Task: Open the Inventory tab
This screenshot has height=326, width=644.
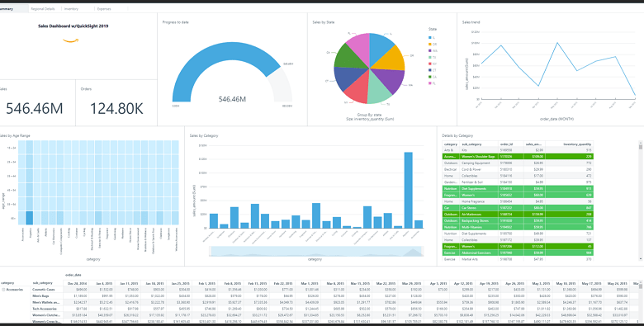Action: [x=71, y=8]
